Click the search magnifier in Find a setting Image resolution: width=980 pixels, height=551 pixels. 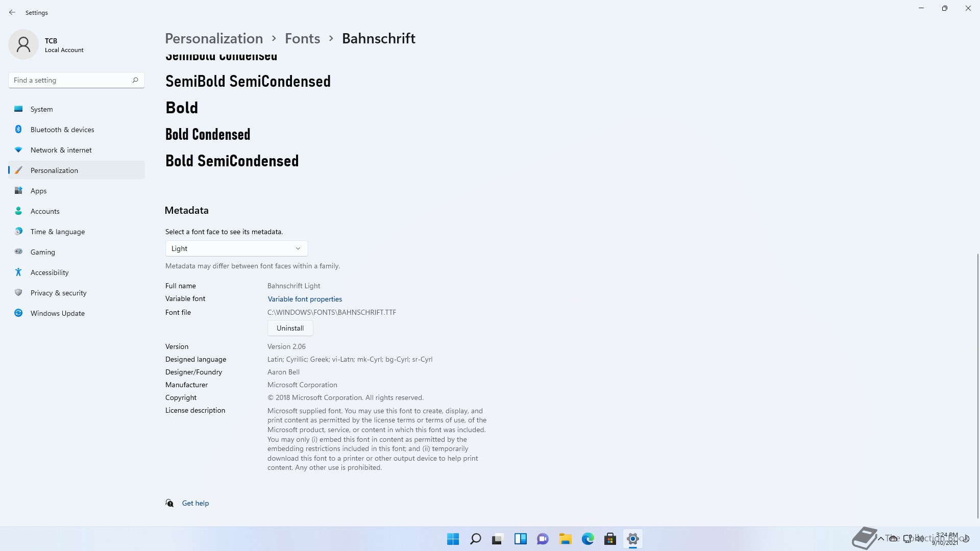click(x=135, y=80)
